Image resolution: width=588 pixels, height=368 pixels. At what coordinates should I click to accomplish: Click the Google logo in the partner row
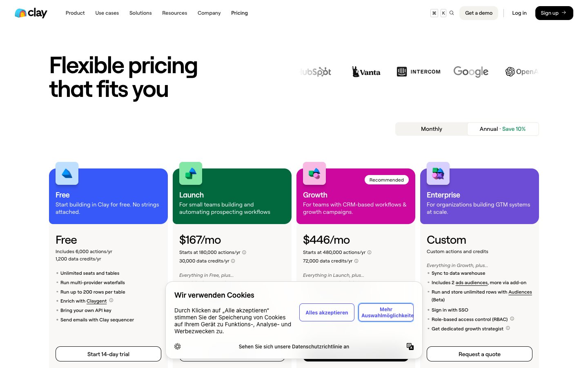471,72
